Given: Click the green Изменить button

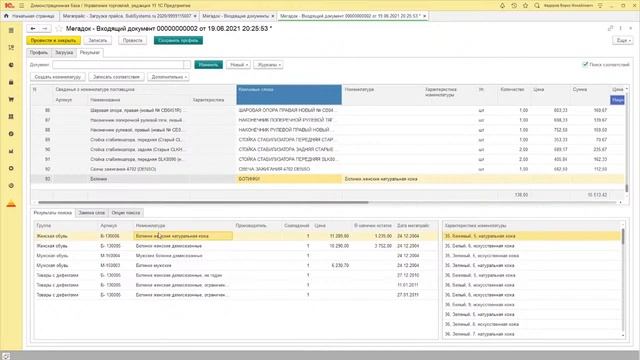Looking at the screenshot, I should tap(209, 64).
